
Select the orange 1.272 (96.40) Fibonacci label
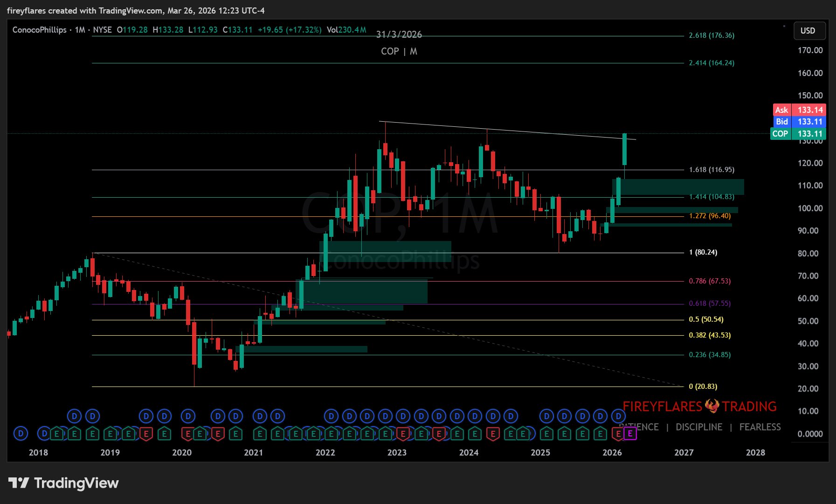click(x=710, y=216)
